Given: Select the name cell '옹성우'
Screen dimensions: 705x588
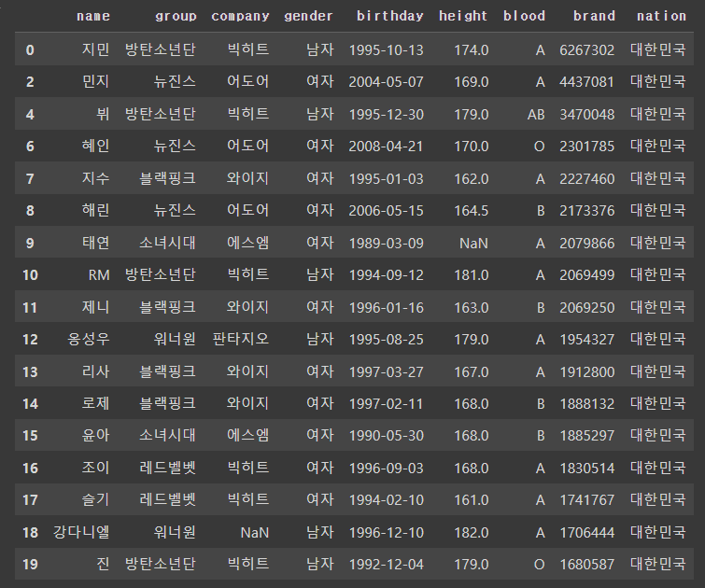Looking at the screenshot, I should [x=88, y=339].
